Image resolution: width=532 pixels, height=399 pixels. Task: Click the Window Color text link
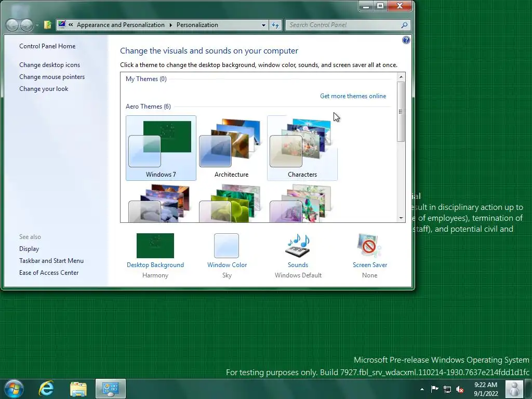227,265
